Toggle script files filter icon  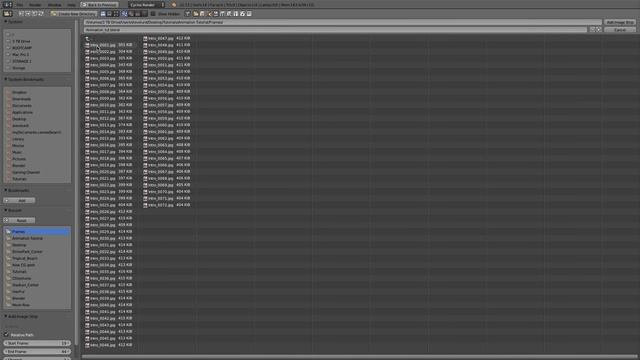pyautogui.click(x=229, y=13)
